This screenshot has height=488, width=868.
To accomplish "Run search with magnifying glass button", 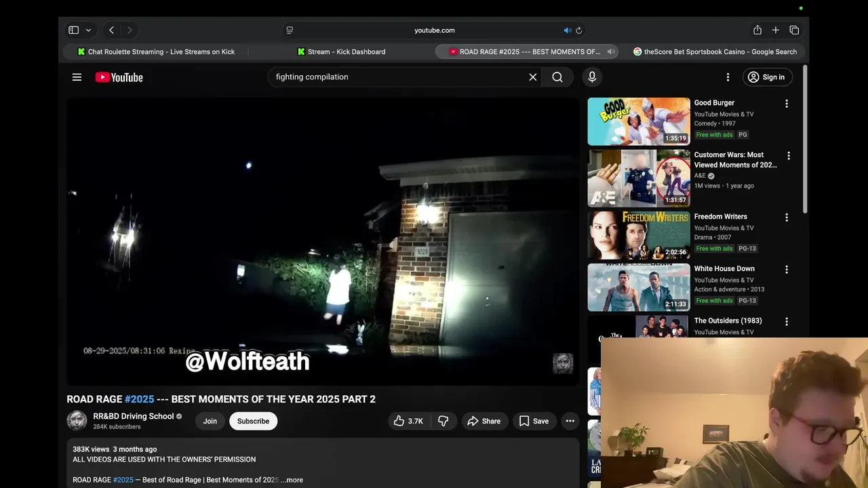I will (x=557, y=77).
